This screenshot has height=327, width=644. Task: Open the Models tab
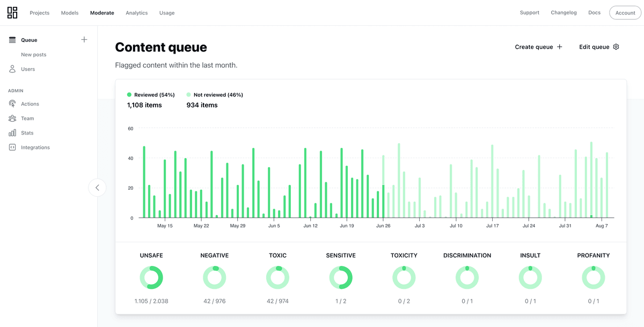coord(70,13)
